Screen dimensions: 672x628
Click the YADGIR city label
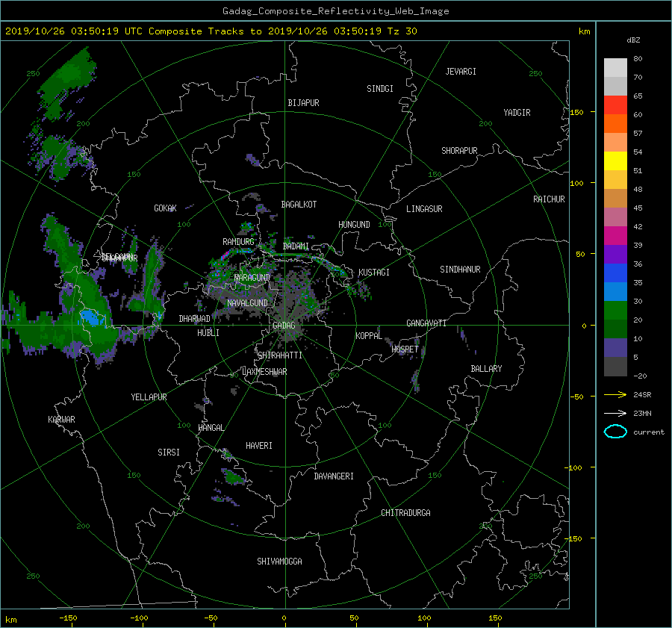[x=517, y=113]
